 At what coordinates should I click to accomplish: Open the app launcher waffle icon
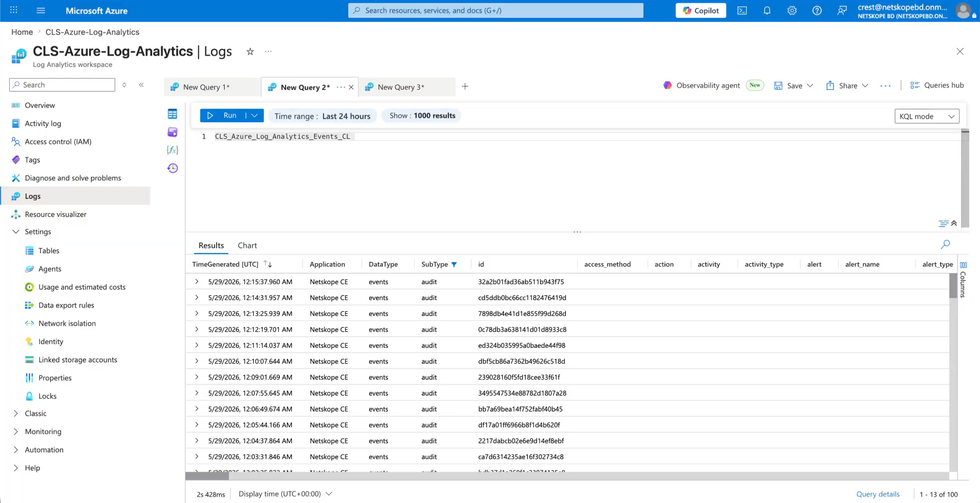tap(14, 10)
